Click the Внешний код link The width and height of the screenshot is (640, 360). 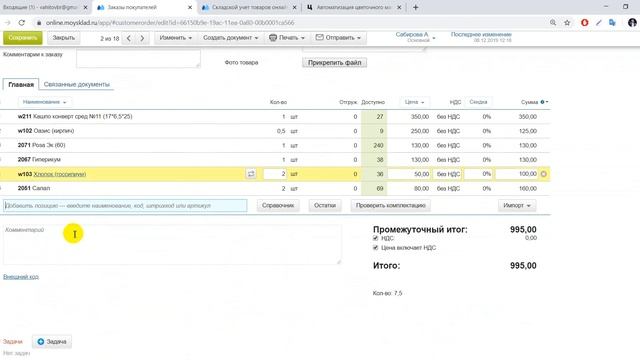[21, 277]
